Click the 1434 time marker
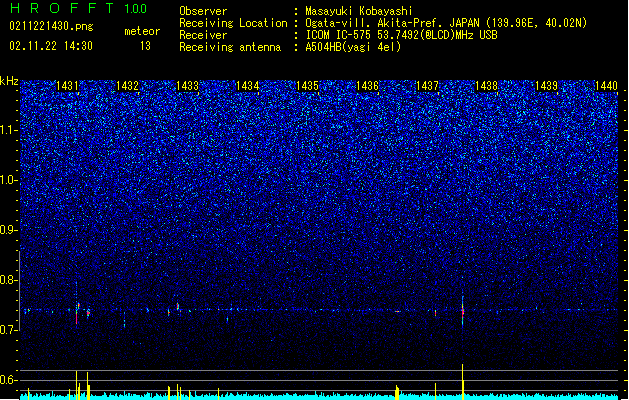 248,86
